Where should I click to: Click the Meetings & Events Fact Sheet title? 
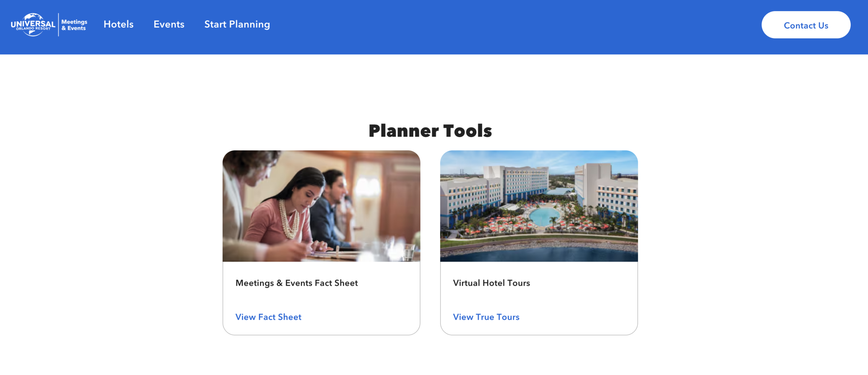pyautogui.click(x=296, y=283)
